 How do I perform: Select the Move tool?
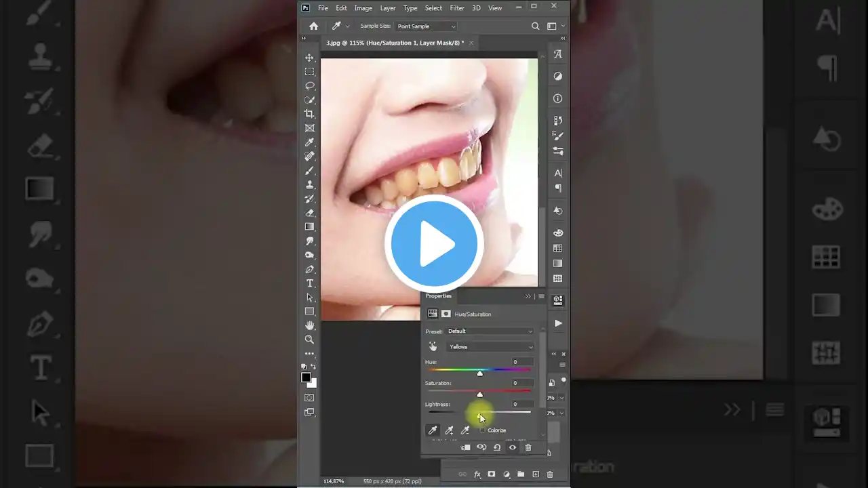point(310,58)
